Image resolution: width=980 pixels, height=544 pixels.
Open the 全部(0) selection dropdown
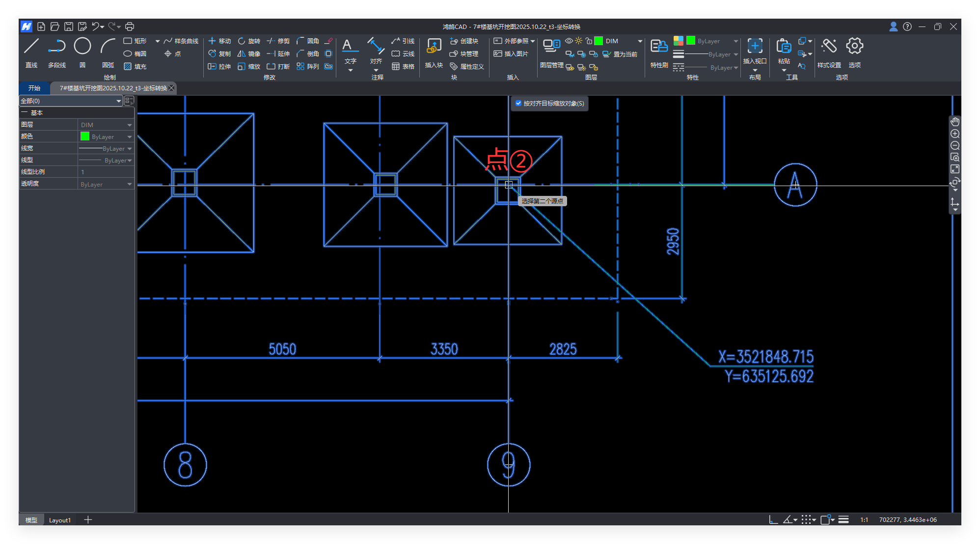coord(118,101)
